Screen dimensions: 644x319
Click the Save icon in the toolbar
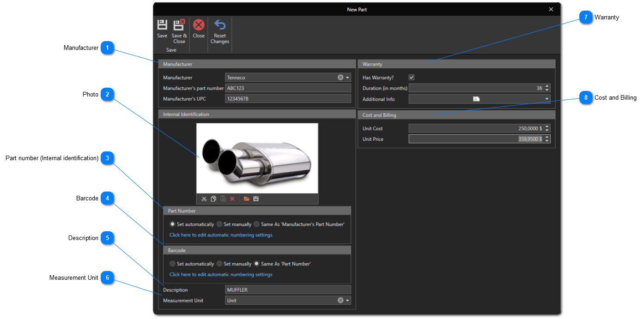(162, 25)
